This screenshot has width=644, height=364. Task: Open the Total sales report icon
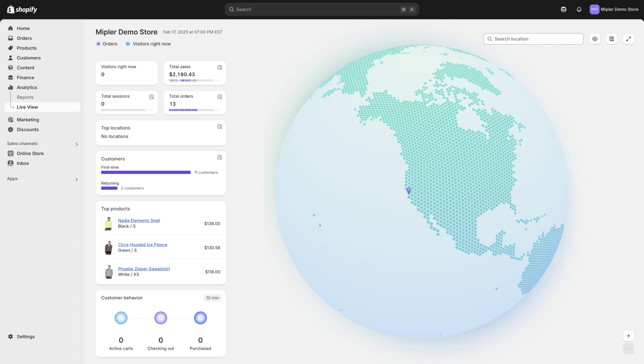click(219, 68)
